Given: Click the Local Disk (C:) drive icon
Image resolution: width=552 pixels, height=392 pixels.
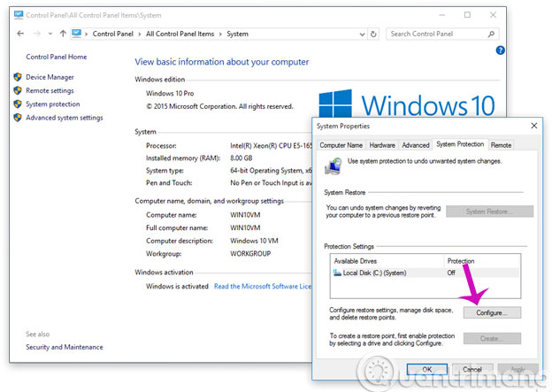Looking at the screenshot, I should 338,274.
